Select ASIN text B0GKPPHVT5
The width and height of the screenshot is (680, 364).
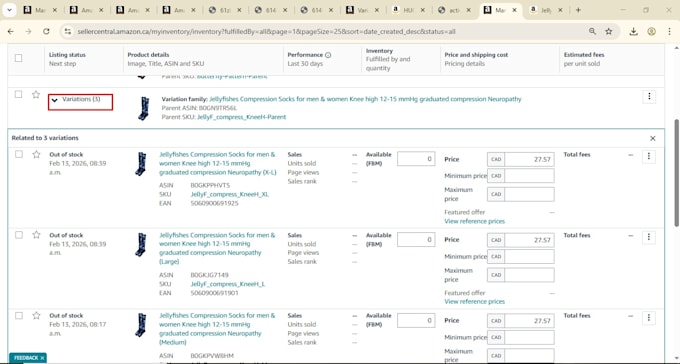(210, 185)
